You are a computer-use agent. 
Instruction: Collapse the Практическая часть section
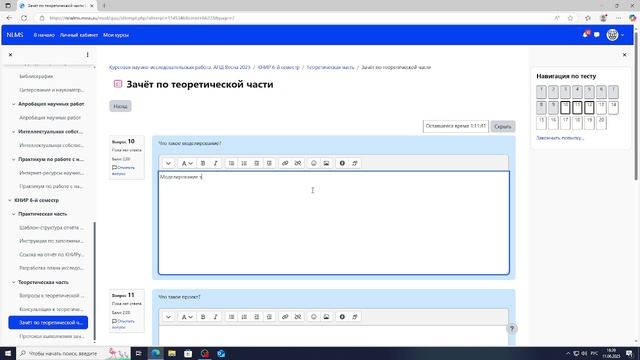(13, 214)
